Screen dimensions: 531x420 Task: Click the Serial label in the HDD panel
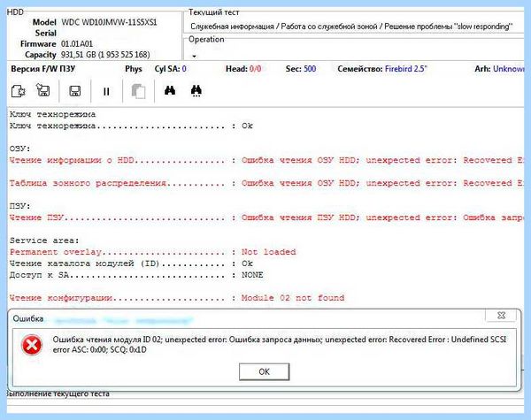click(x=46, y=34)
